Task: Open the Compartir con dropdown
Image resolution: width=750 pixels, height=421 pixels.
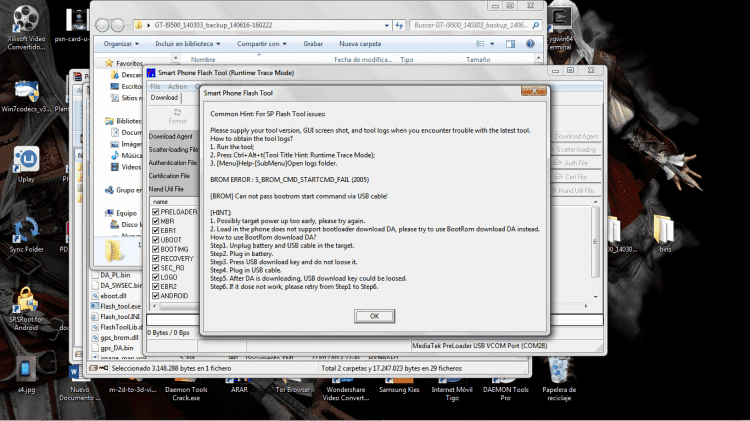Action: click(x=262, y=44)
